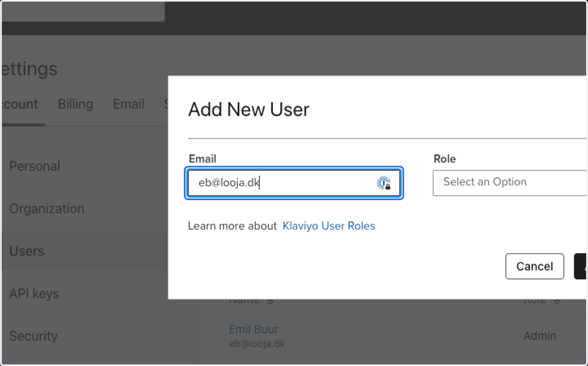
Task: Click the Email field label
Action: tap(202, 159)
